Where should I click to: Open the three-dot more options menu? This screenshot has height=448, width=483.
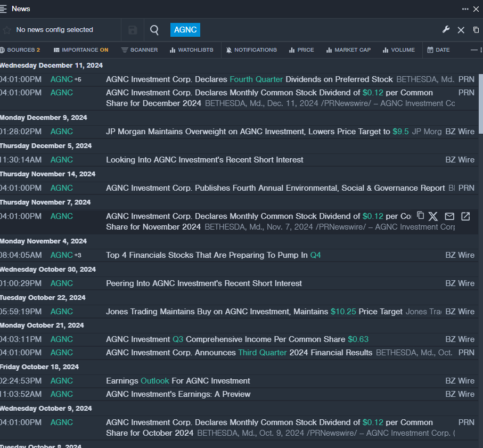[465, 9]
